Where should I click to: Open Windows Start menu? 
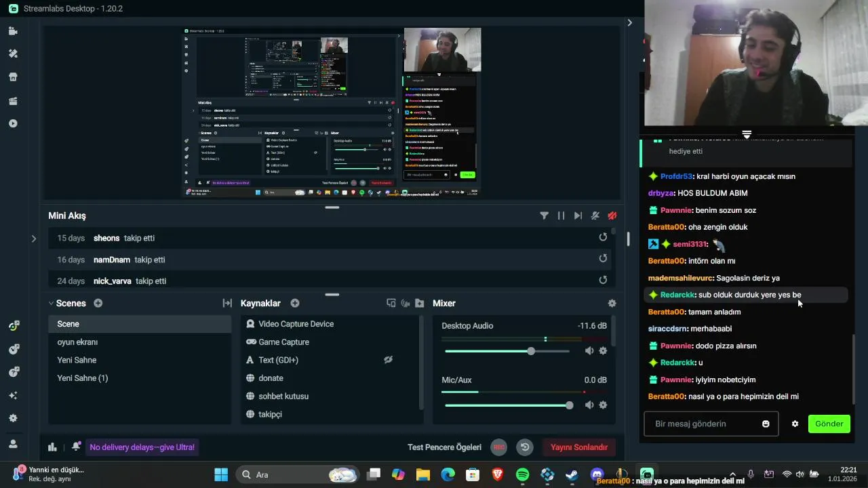pos(221,474)
